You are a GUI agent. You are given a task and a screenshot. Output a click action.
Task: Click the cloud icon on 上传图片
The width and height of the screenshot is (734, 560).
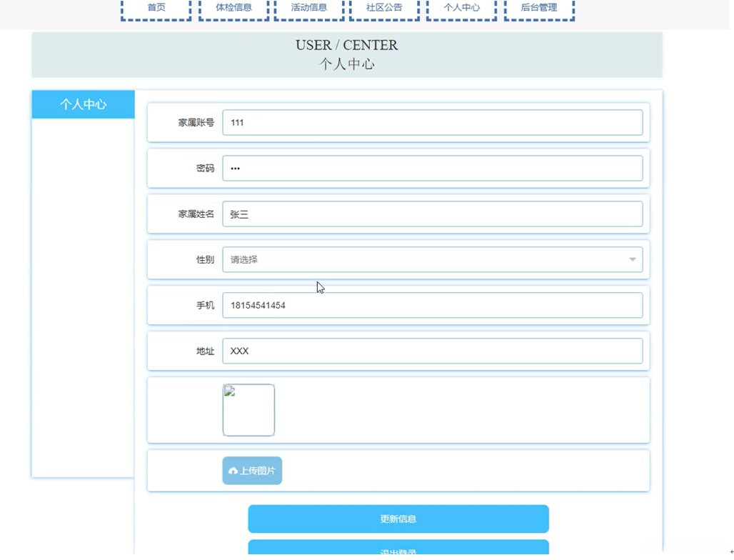click(233, 471)
